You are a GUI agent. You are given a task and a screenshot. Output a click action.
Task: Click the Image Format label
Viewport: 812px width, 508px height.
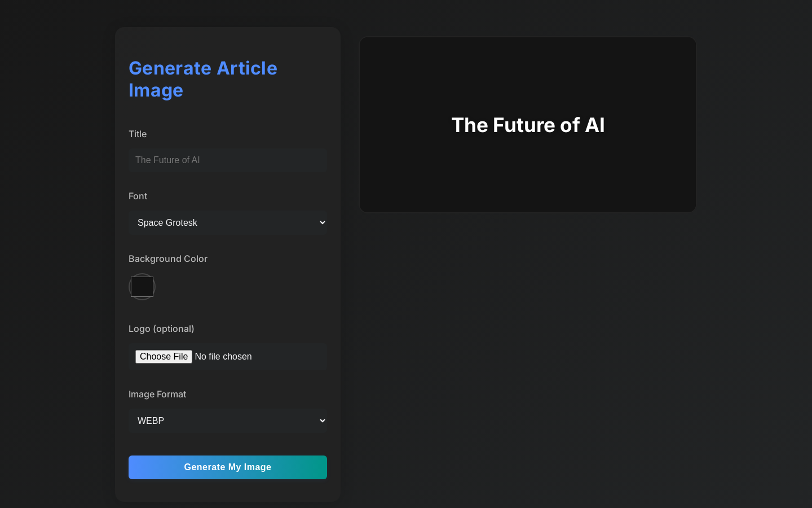tap(157, 395)
